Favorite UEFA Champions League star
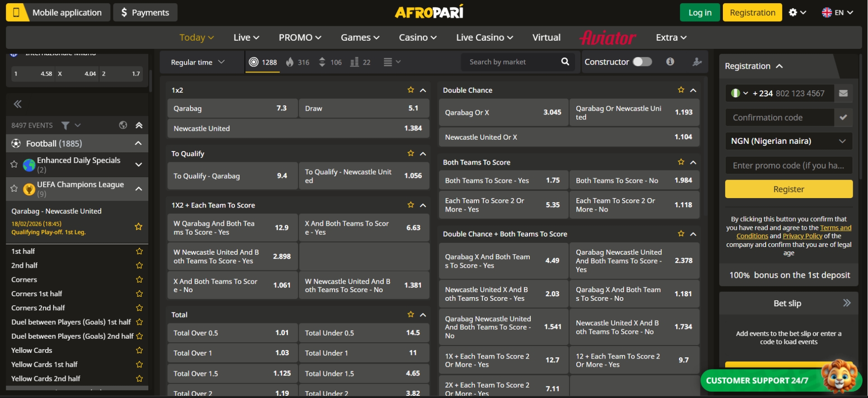This screenshot has height=398, width=868. pos(14,189)
